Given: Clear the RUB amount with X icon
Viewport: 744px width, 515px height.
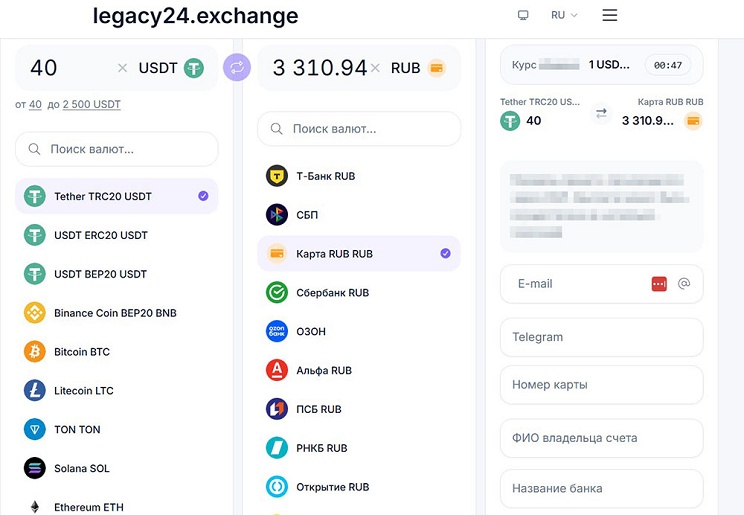Looking at the screenshot, I should (375, 68).
